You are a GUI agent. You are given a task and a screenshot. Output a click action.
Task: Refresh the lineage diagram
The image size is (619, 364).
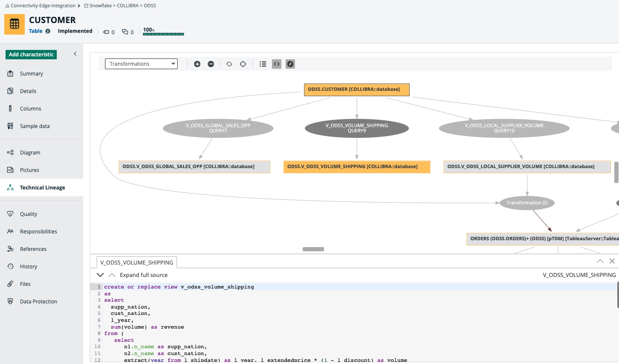(229, 64)
